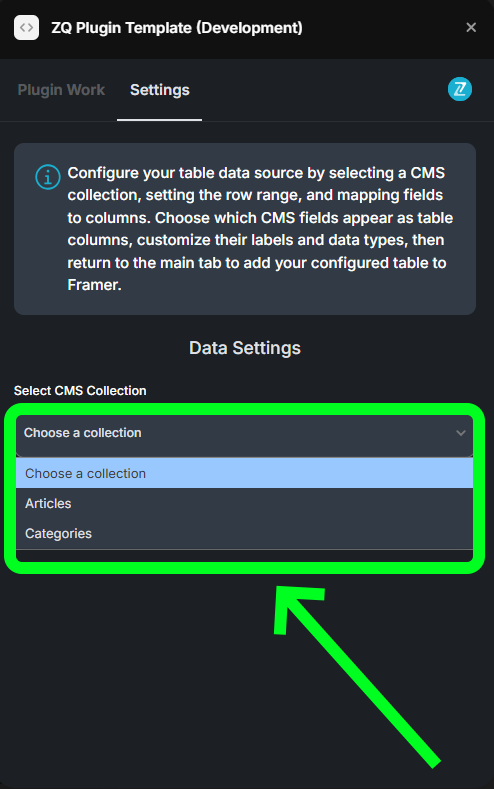Select the Settings tab

[x=159, y=90]
